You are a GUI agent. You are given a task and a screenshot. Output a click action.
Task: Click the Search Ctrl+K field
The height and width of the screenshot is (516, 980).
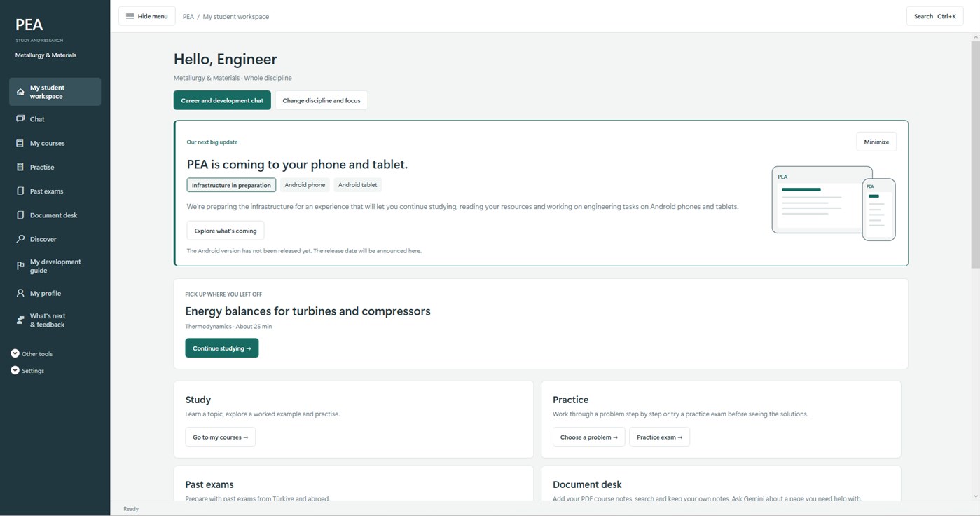coord(934,16)
